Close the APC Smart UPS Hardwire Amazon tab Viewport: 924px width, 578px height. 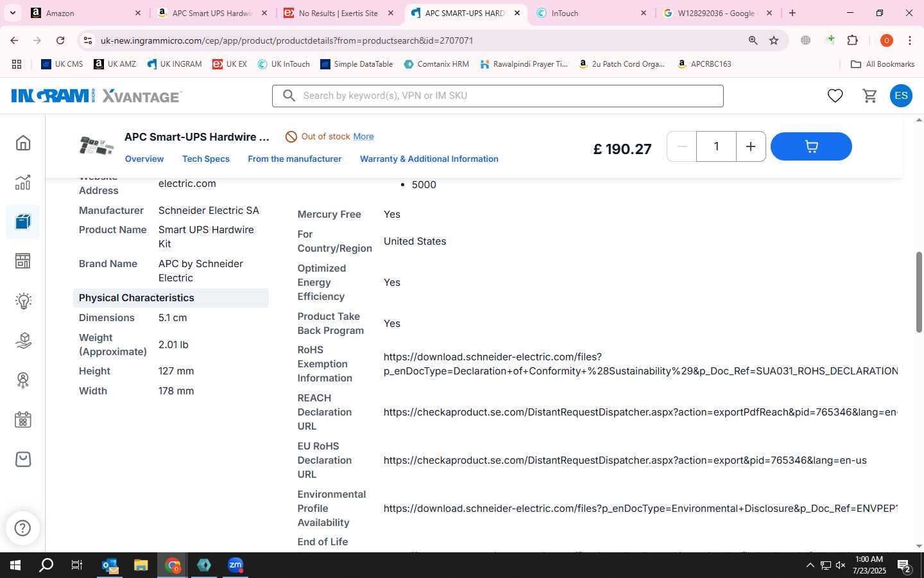click(264, 13)
